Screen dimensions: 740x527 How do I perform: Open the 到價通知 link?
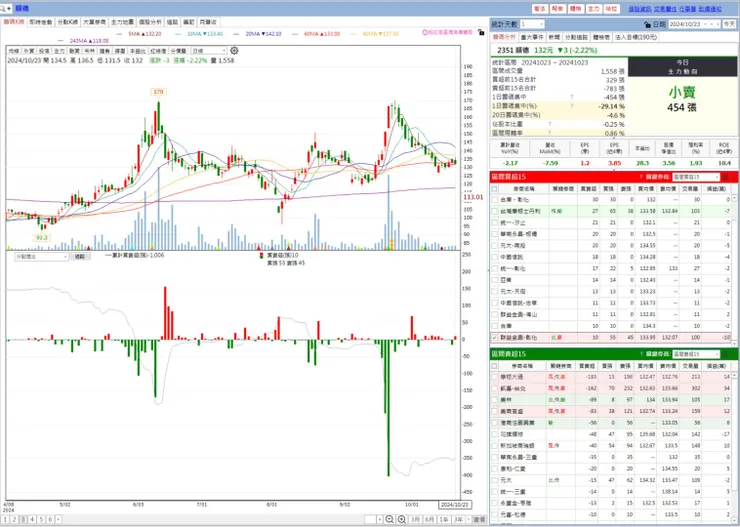click(710, 9)
